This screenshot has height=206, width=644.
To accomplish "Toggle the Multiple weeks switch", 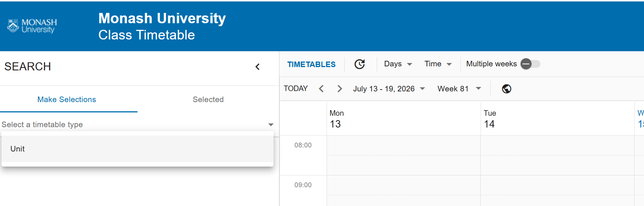I will [x=530, y=64].
